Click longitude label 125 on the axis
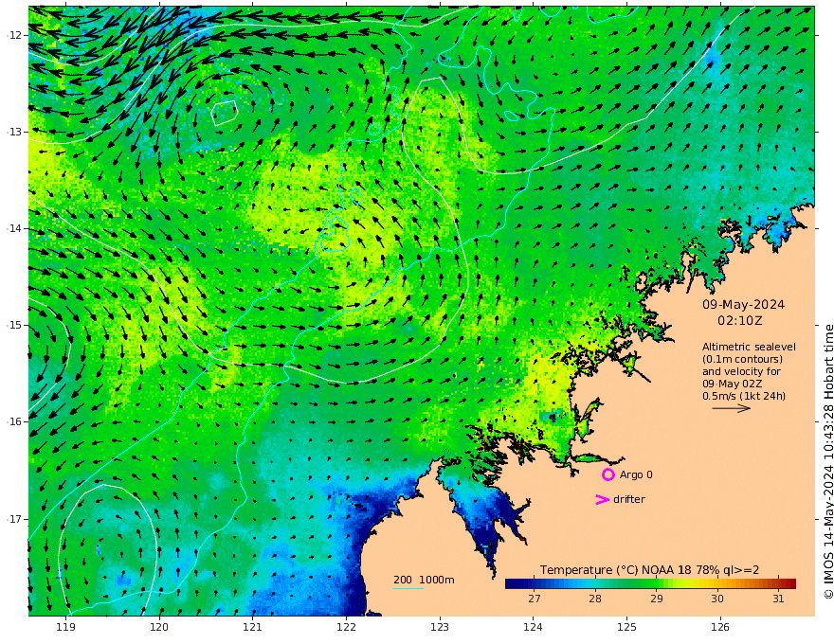Screen dimensions: 834x644 click(627, 627)
